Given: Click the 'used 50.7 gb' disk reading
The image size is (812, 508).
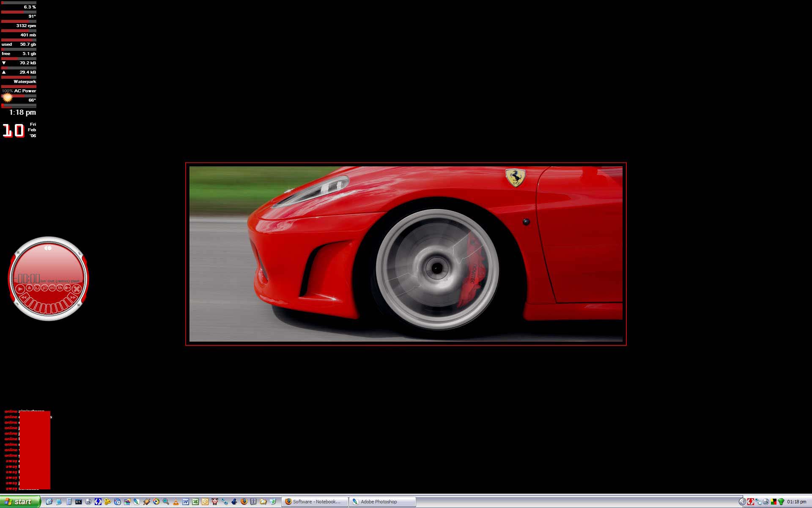Looking at the screenshot, I should tap(19, 44).
